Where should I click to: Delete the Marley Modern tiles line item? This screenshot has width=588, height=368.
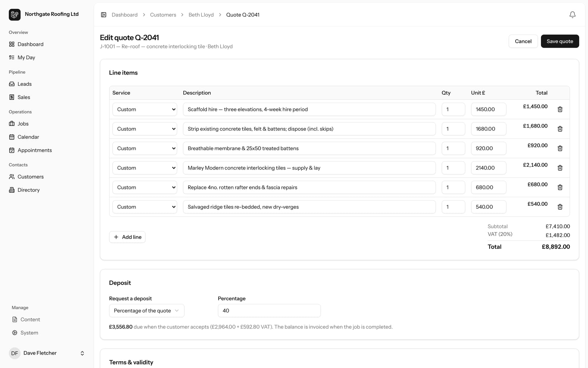point(560,168)
